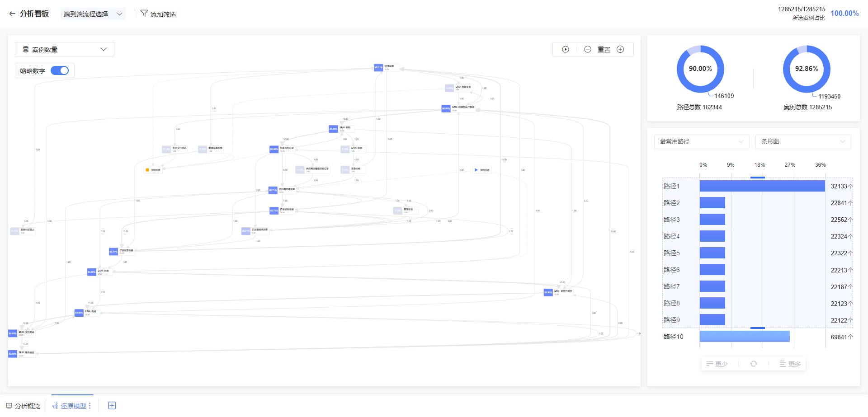Open the 端到端流程选择 dropdown

tap(93, 14)
